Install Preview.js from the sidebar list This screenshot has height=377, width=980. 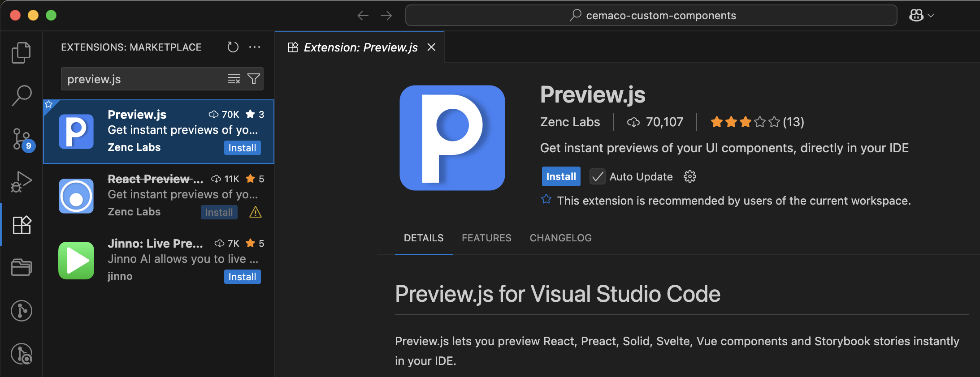tap(242, 148)
